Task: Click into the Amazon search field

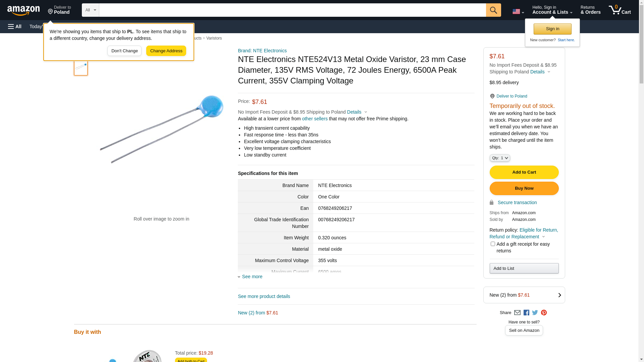Action: click(x=292, y=10)
